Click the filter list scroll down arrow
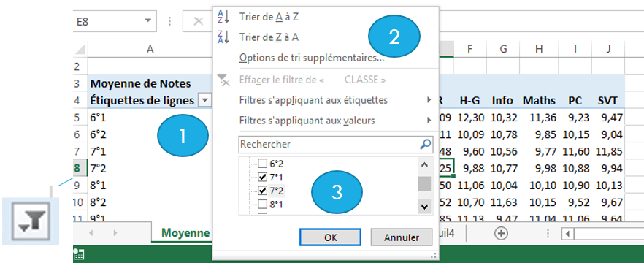644x263 pixels. (x=425, y=206)
